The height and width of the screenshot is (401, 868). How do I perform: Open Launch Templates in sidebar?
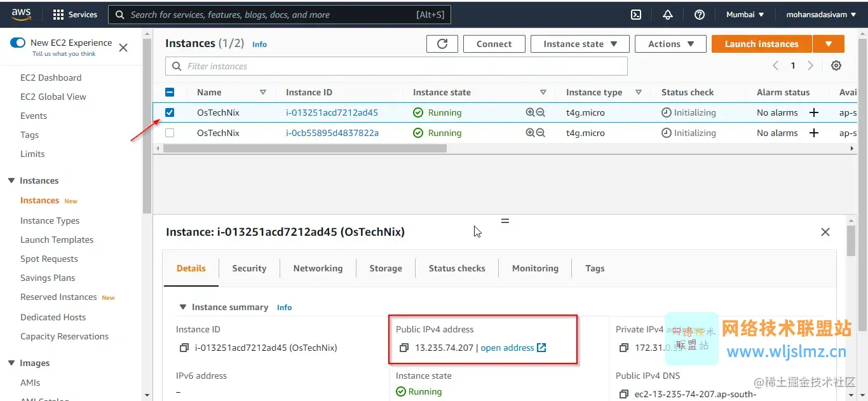tap(57, 240)
